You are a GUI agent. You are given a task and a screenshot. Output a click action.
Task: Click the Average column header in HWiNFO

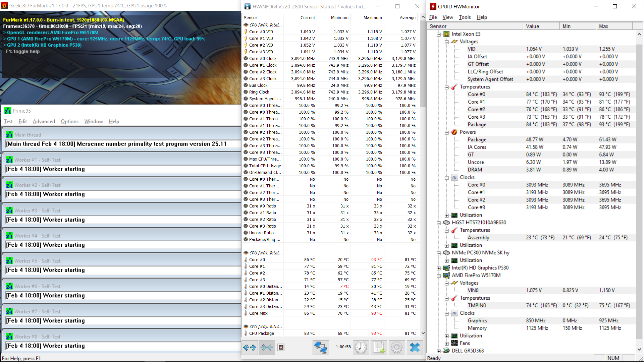click(401, 18)
